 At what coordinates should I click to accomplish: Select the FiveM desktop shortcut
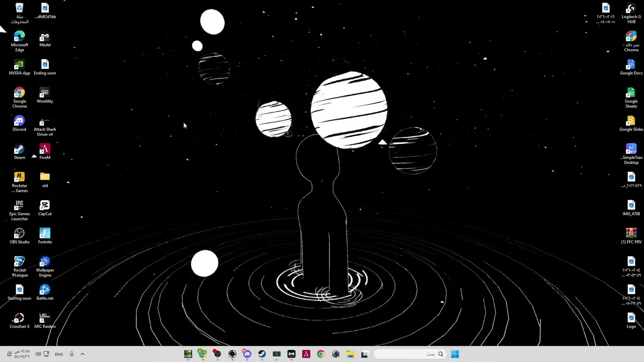pos(45,152)
